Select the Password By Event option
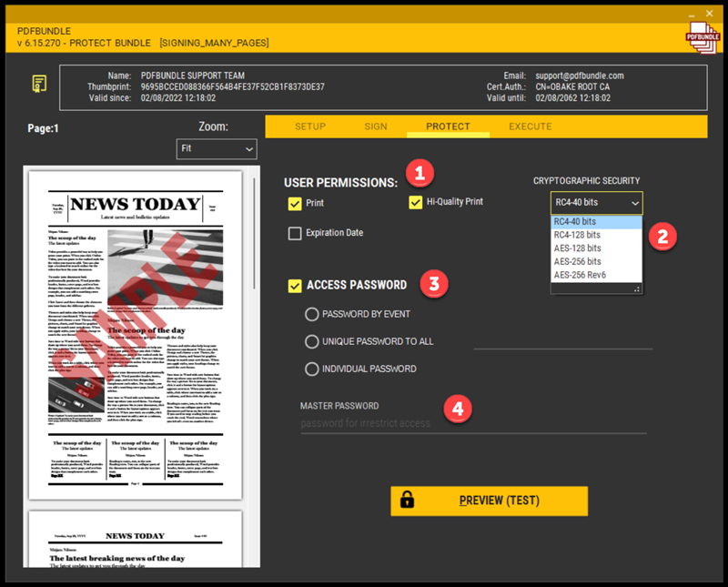This screenshot has width=728, height=587. point(311,314)
